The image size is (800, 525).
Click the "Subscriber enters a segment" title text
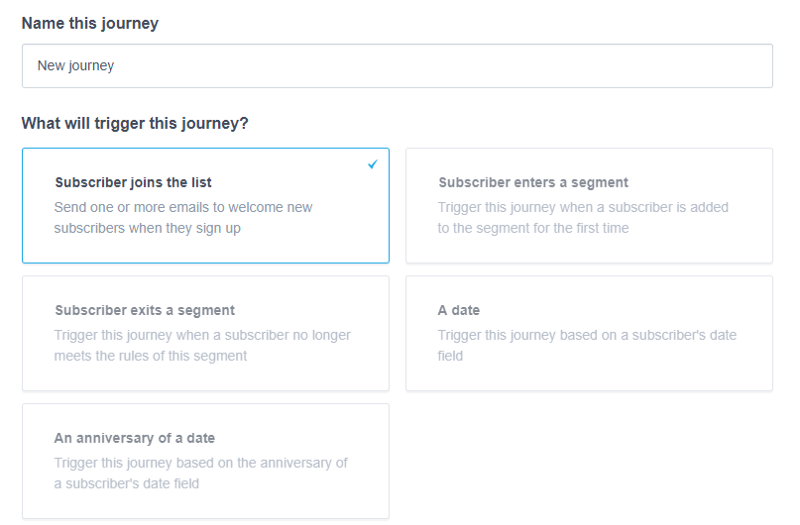point(533,183)
